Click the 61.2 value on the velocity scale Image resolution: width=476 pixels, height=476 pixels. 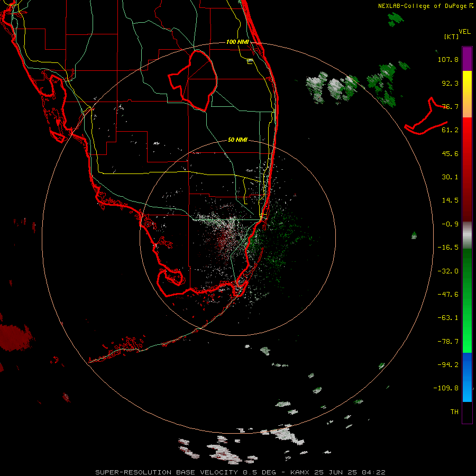[x=450, y=130]
